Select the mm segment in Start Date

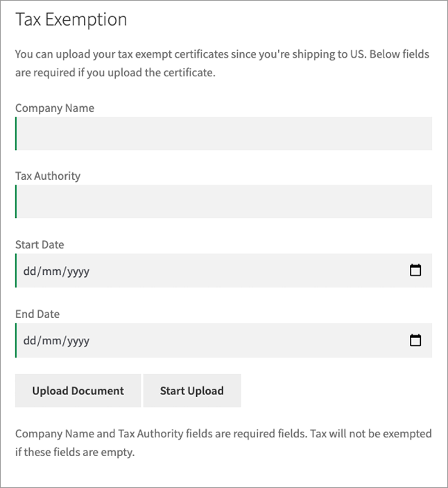(51, 271)
